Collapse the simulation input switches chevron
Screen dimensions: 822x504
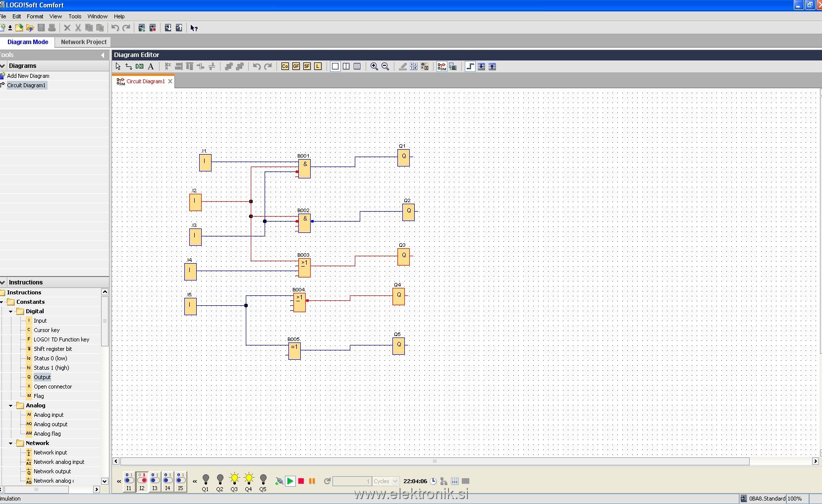119,481
